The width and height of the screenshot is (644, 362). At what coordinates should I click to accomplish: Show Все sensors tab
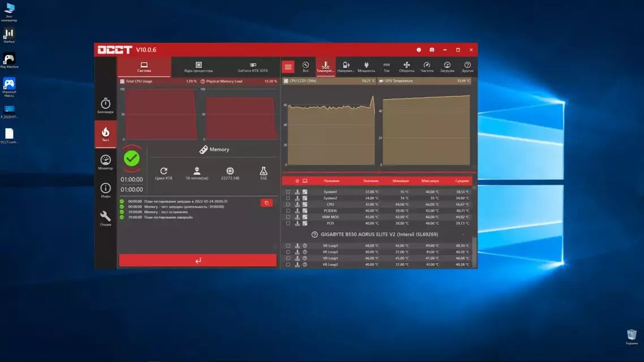pos(305,67)
